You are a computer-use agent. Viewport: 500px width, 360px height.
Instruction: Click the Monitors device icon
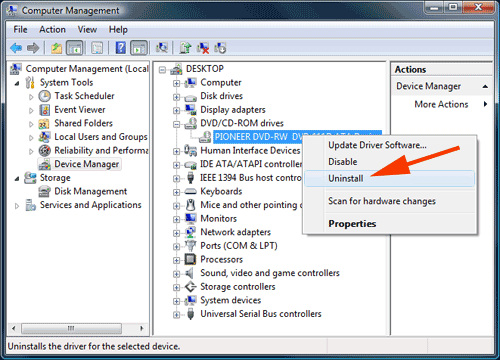tap(190, 218)
